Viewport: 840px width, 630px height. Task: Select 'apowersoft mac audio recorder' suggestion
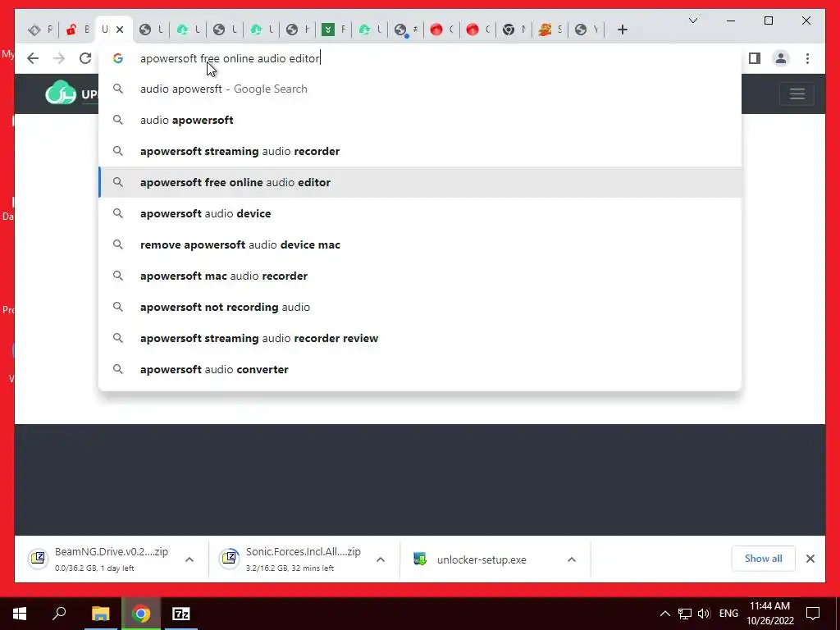click(420, 276)
